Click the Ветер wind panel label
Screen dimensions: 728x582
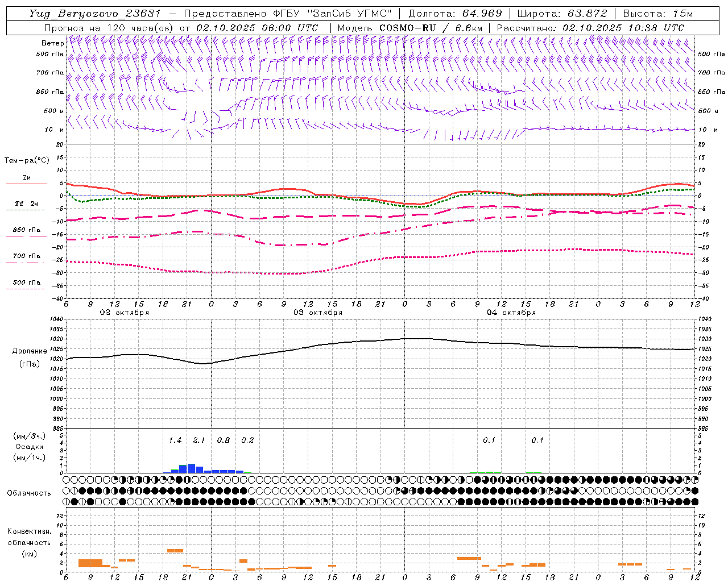pos(52,43)
